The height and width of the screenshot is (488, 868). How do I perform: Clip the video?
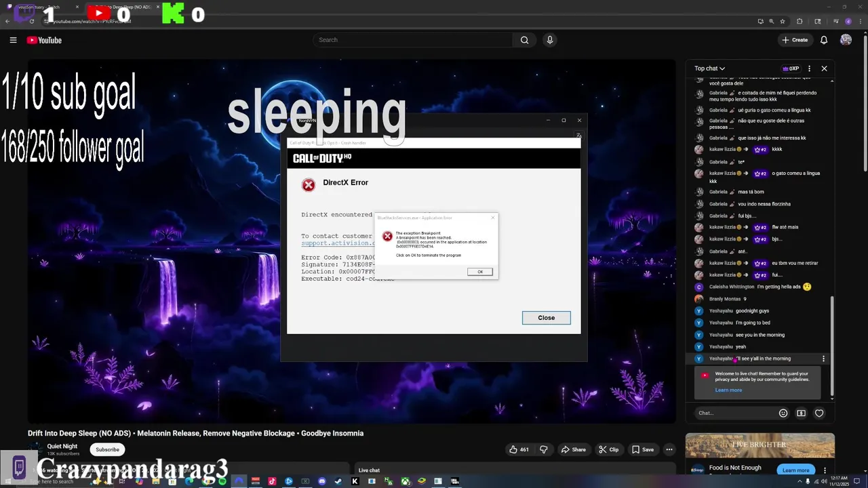608,449
